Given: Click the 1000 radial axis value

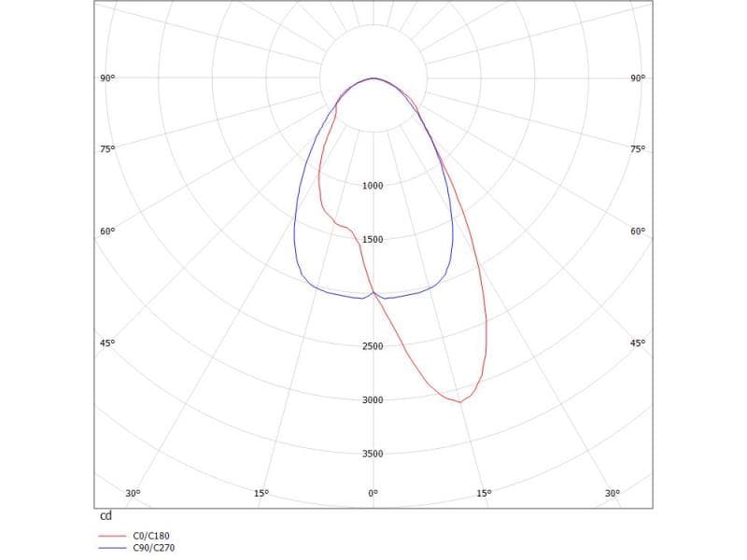Looking at the screenshot, I should [373, 186].
